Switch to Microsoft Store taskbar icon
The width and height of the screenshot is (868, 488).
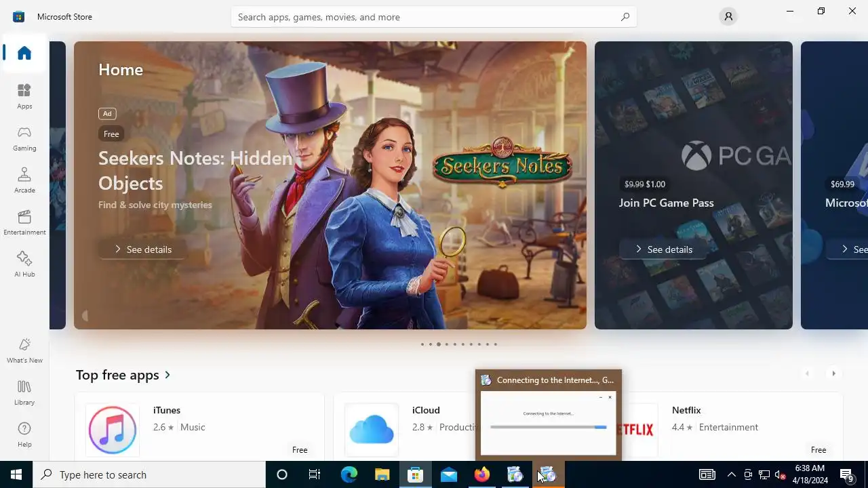click(x=415, y=474)
